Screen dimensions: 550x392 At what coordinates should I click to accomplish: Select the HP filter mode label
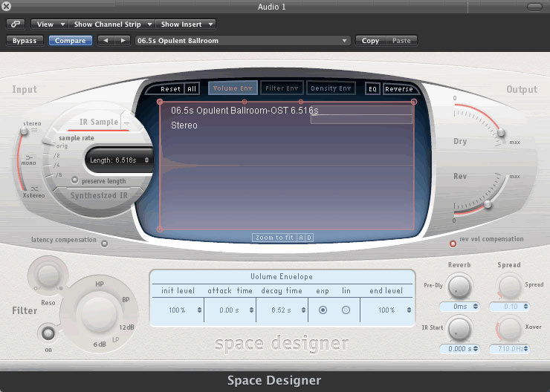pyautogui.click(x=100, y=284)
